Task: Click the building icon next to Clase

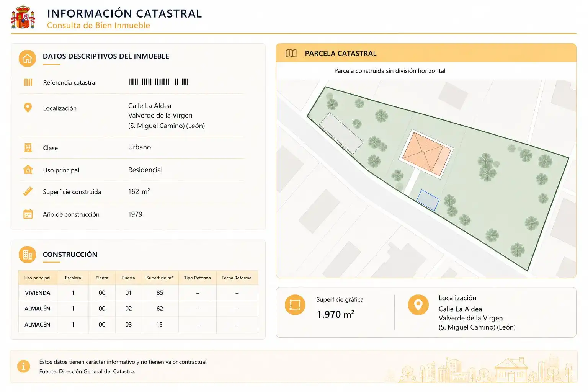Action: 28,148
